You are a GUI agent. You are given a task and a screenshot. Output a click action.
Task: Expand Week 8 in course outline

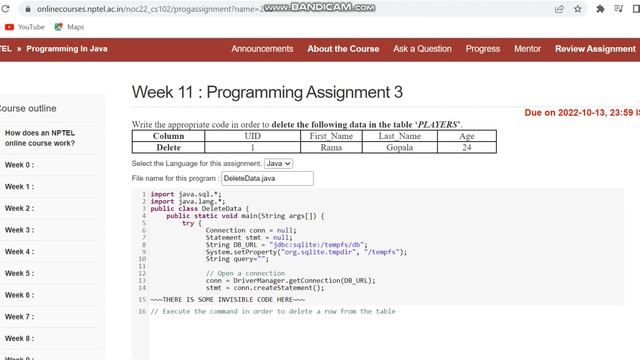tap(20, 338)
